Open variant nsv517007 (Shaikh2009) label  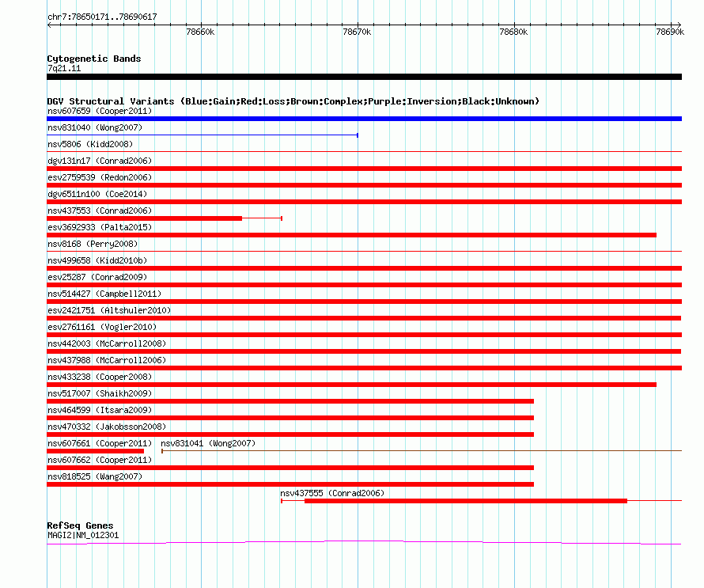(100, 393)
